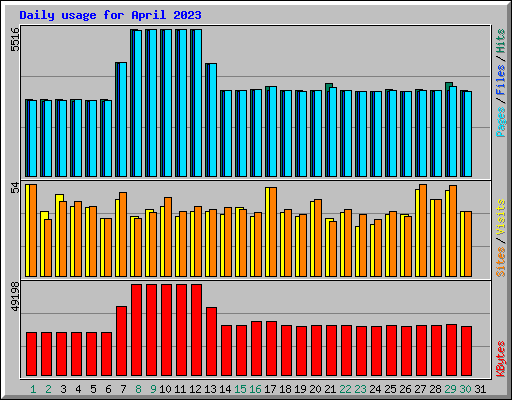Click day label 12 on the axis
512x400 pixels.
(x=195, y=389)
